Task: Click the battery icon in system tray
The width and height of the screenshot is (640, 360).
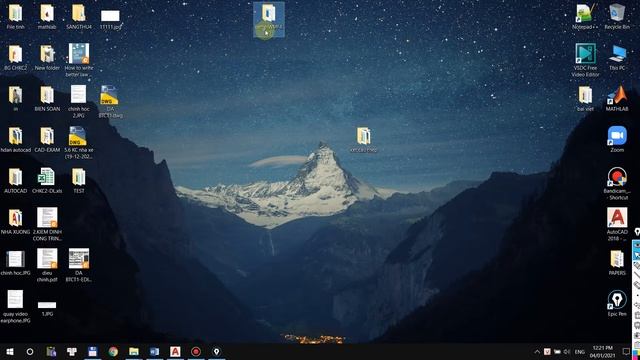Action: (x=557, y=352)
